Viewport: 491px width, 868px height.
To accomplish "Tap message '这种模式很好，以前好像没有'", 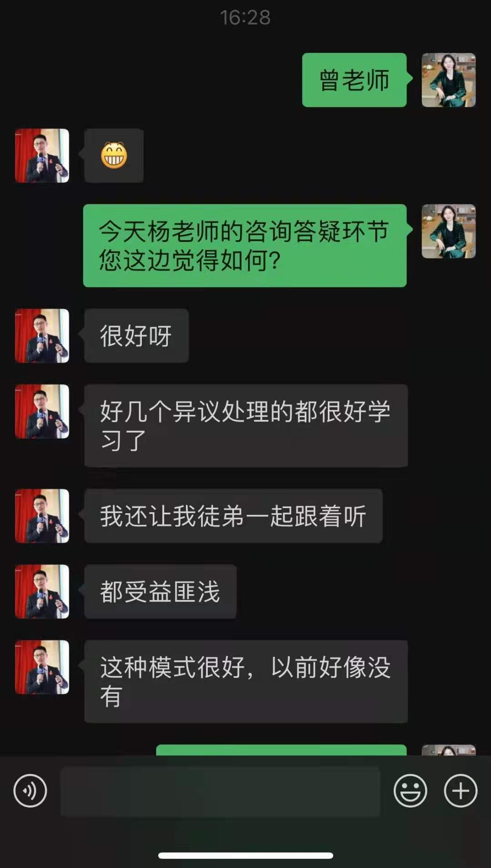I will pyautogui.click(x=246, y=681).
